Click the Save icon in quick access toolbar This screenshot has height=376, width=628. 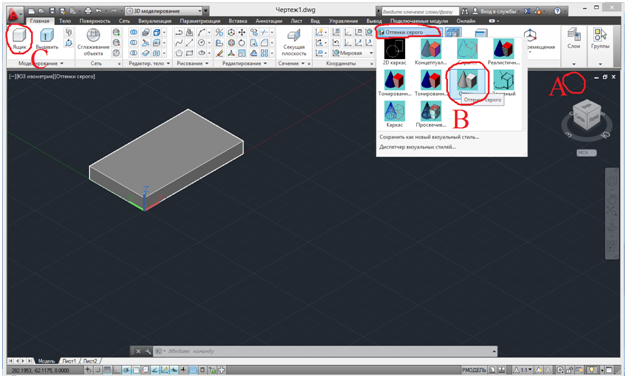pos(52,11)
